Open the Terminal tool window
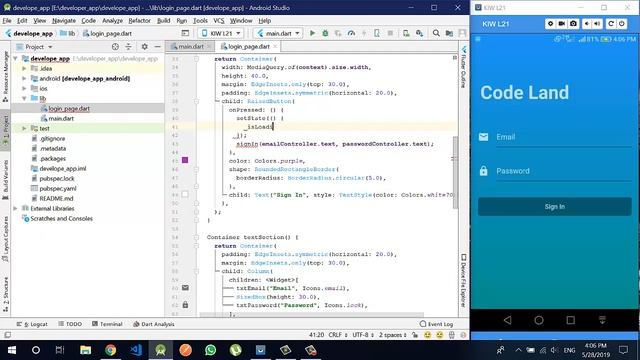 coord(107,324)
